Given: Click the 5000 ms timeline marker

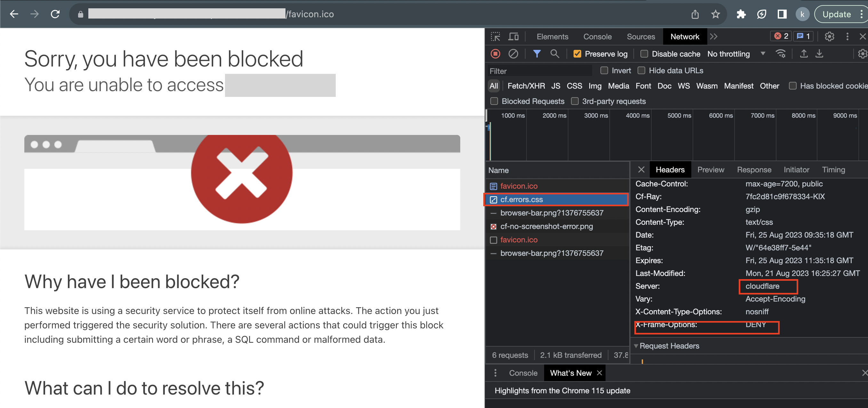Looking at the screenshot, I should (679, 115).
